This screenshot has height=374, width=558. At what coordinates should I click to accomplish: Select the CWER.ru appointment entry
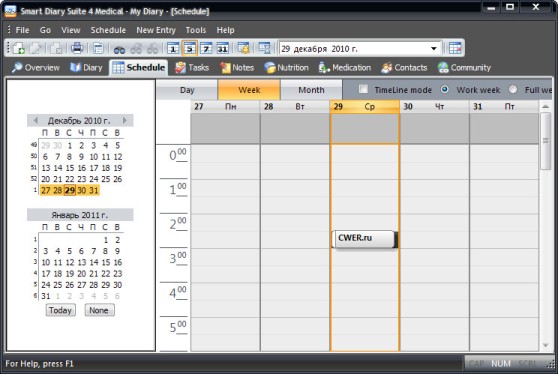[x=364, y=239]
